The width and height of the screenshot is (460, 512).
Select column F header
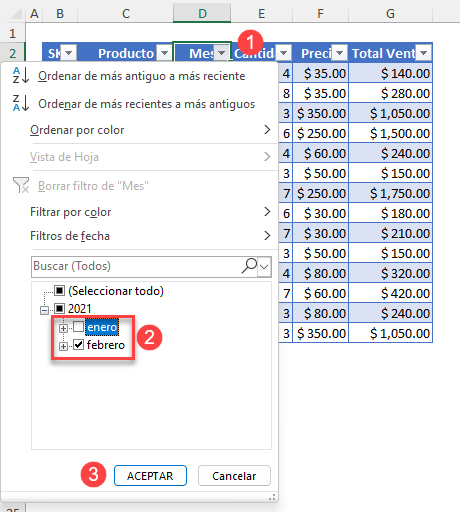tap(320, 14)
